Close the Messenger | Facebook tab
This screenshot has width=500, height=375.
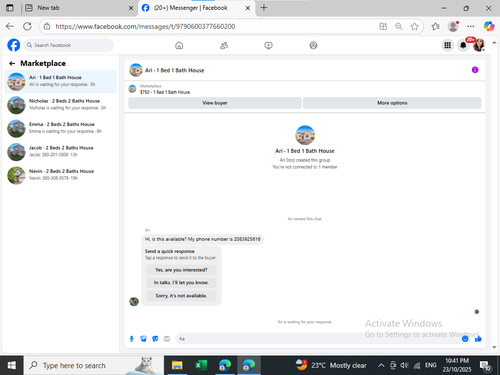point(248,8)
